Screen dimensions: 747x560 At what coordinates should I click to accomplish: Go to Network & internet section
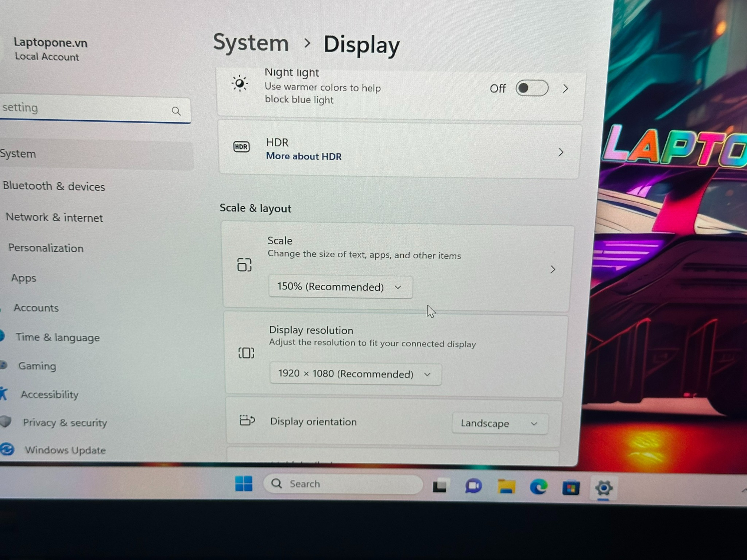54,218
